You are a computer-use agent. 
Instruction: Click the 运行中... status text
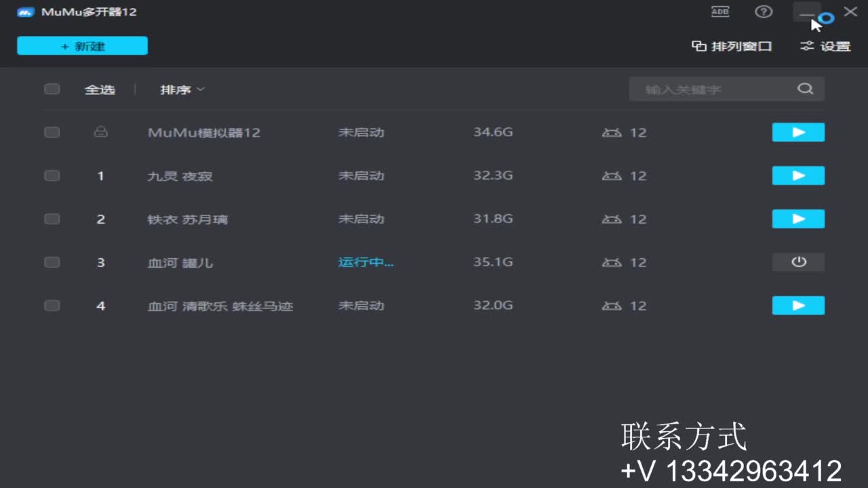pyautogui.click(x=366, y=262)
